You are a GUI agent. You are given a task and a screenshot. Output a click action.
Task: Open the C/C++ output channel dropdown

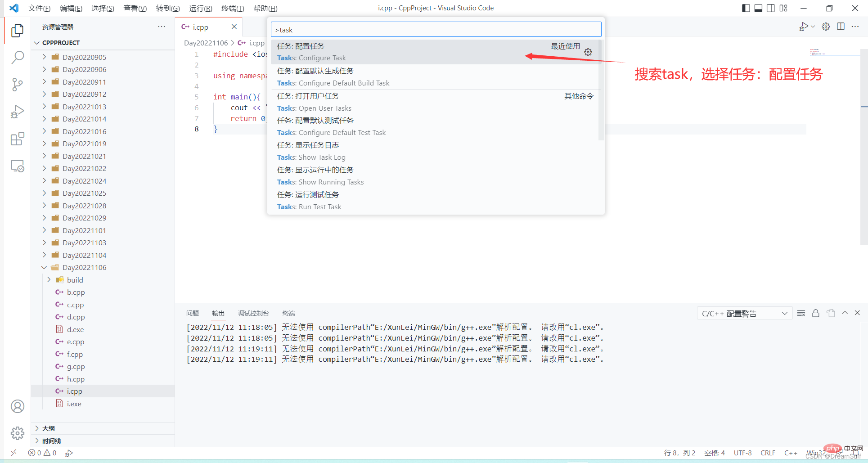tap(744, 313)
